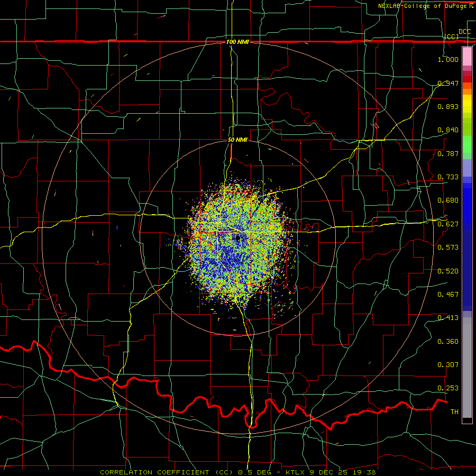
Task: Click the 1.000 legend value
Action: point(448,59)
